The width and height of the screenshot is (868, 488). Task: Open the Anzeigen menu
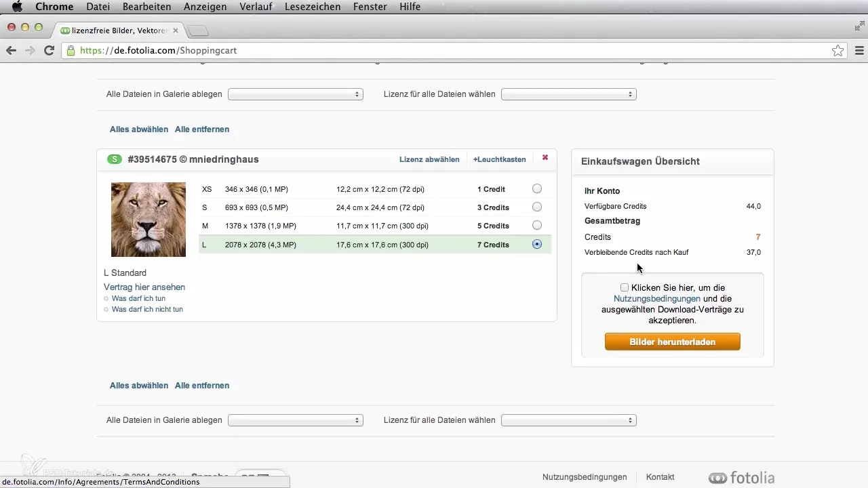point(206,7)
